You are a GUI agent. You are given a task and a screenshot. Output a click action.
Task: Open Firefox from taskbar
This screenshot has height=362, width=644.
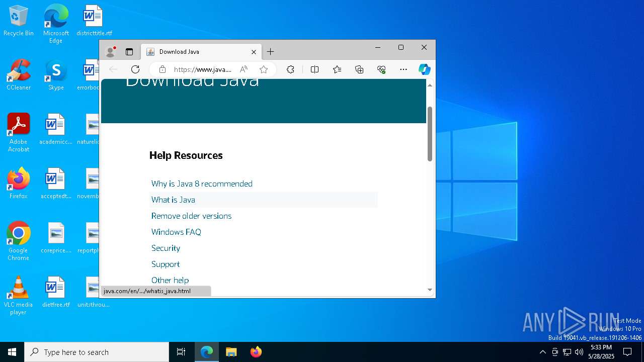(x=256, y=352)
